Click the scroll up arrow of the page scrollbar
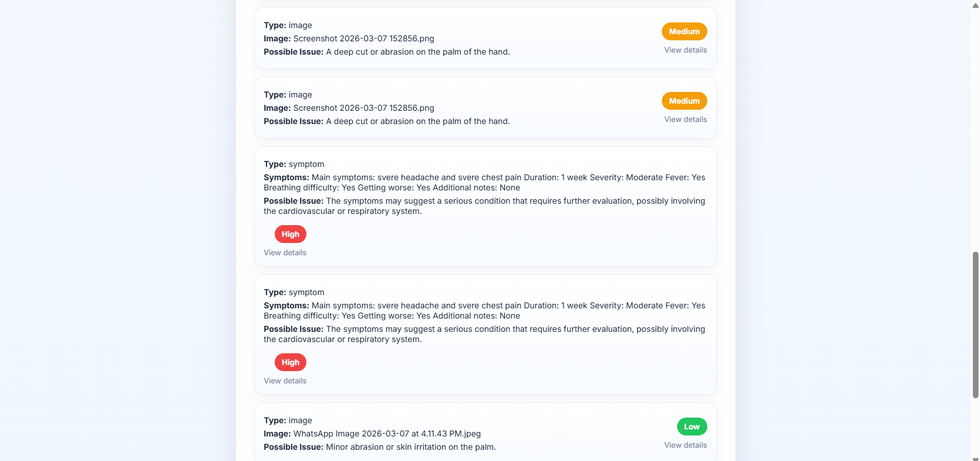 [x=975, y=5]
